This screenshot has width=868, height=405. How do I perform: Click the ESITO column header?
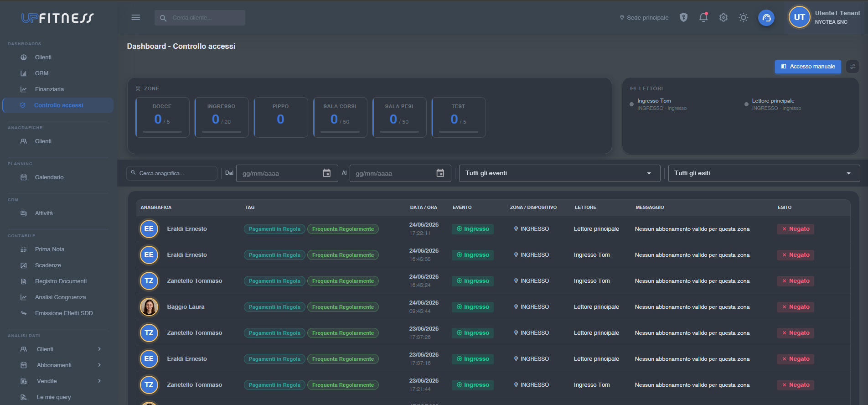click(x=785, y=208)
